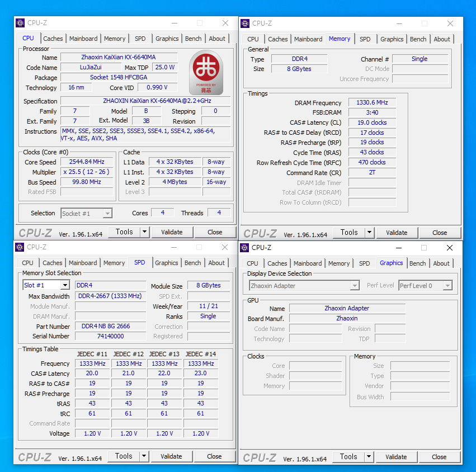This screenshot has height=472, width=476.
Task: Expand the Slot #1 memory slot dropdown
Action: 65,285
